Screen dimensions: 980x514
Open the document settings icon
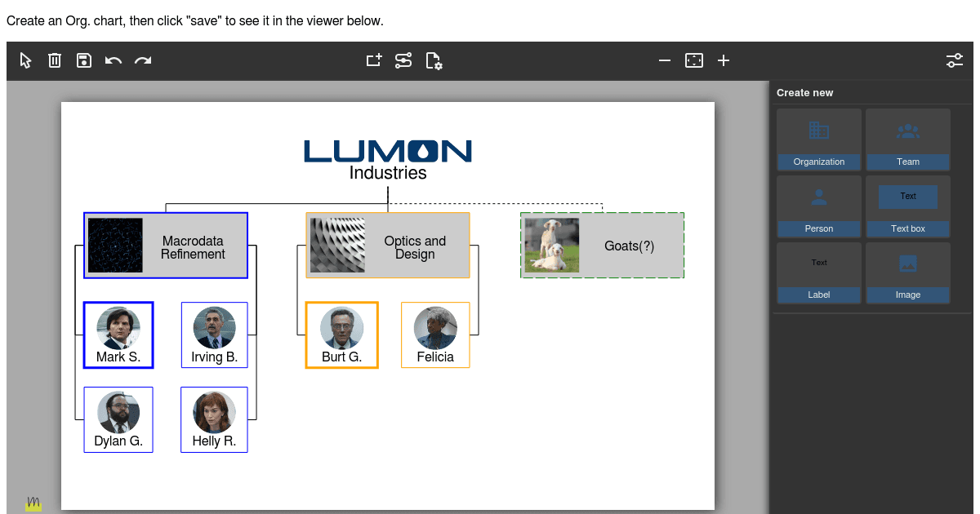[434, 60]
